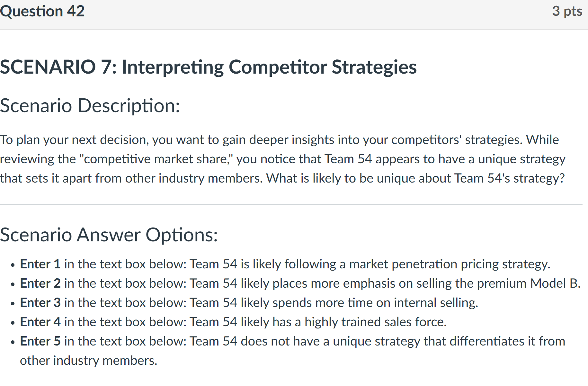The height and width of the screenshot is (386, 588).
Task: Click the bullet point before "Enter 1"
Action: pos(13,265)
